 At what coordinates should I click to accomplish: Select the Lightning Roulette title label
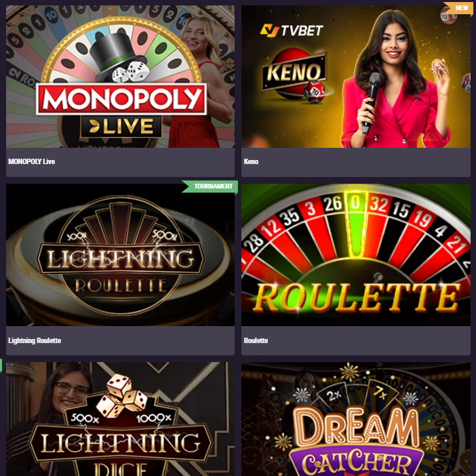(35, 340)
